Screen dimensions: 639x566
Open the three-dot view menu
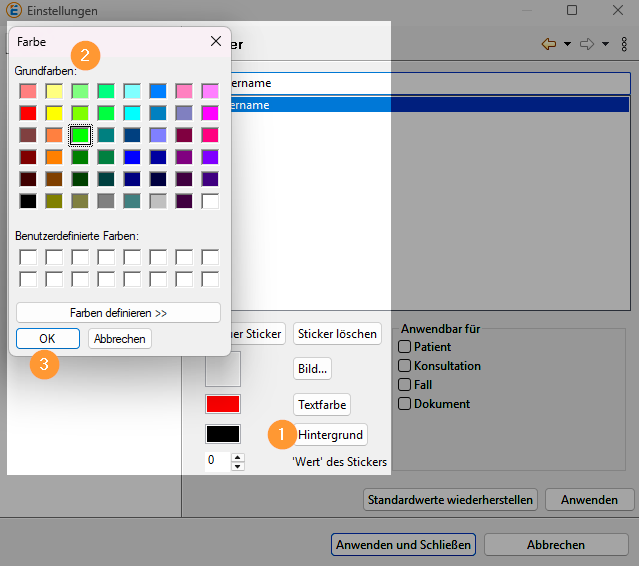(624, 44)
